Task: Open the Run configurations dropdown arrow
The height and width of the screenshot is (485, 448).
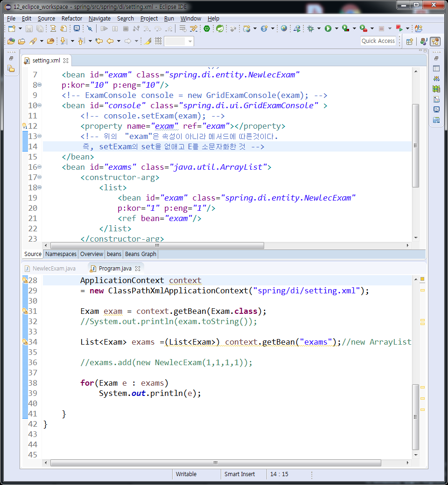Action: coord(336,29)
